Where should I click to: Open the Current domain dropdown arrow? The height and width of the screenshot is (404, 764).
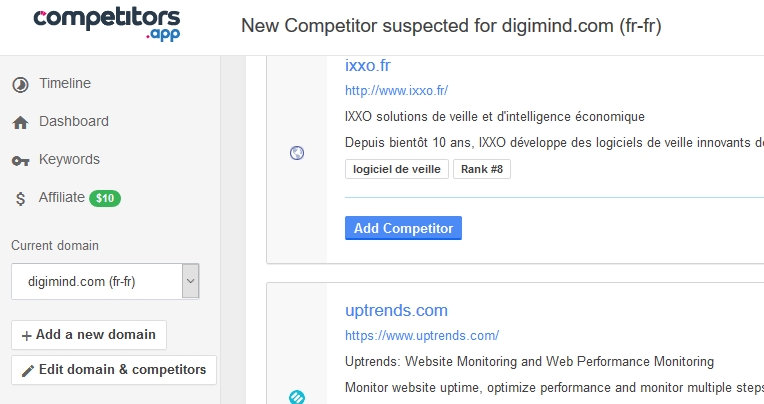pos(191,281)
